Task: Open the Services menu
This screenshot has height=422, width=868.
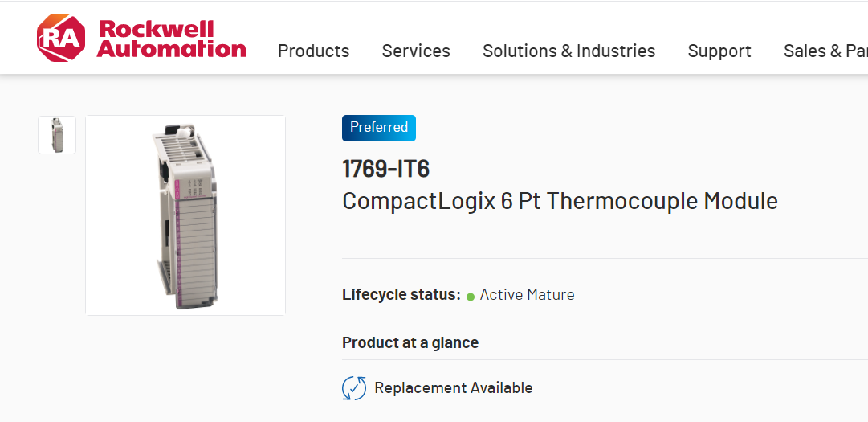Action: 416,51
